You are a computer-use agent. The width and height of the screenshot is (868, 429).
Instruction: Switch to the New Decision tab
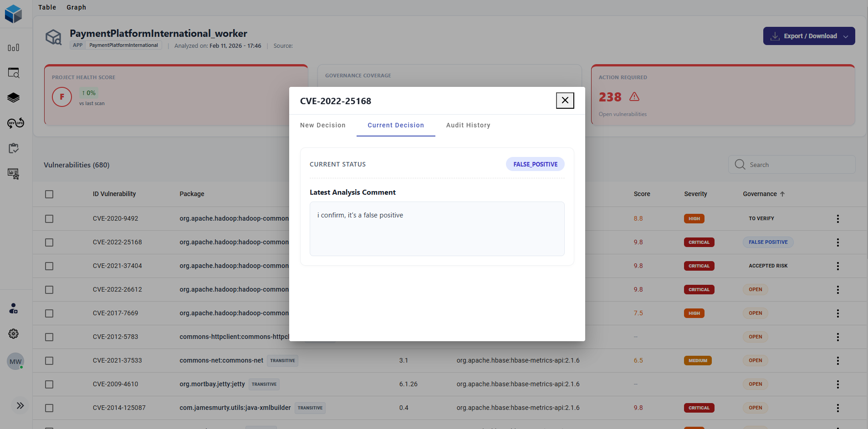(x=322, y=125)
